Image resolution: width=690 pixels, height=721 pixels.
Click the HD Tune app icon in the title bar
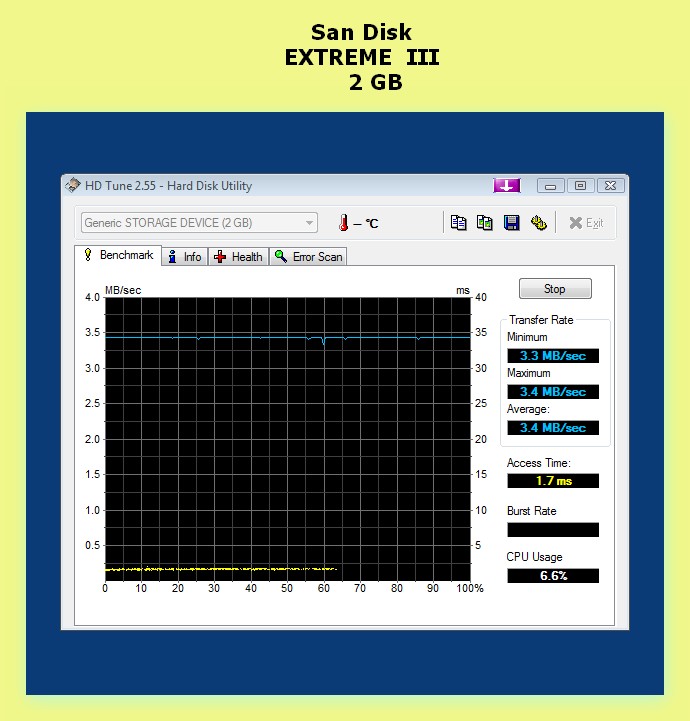(73, 185)
